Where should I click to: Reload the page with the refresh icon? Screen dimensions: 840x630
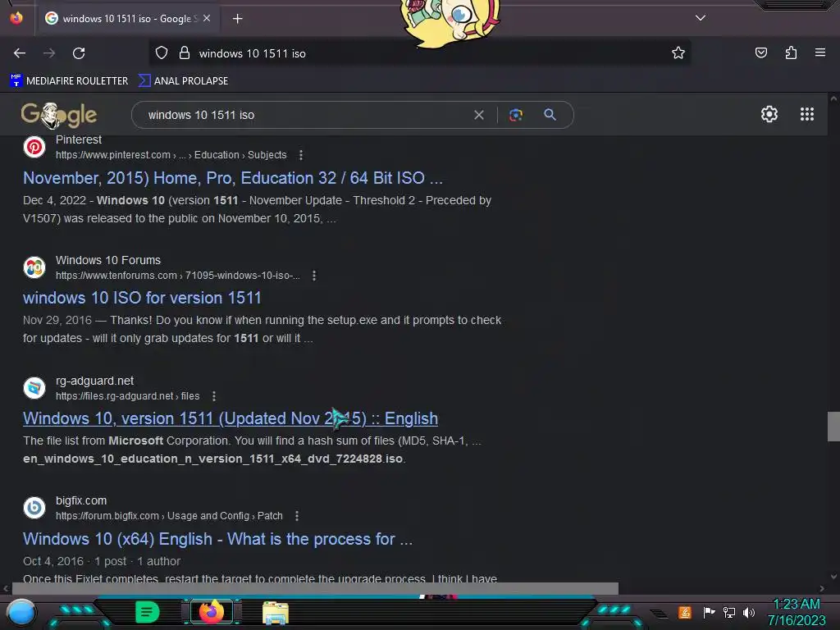coord(79,53)
